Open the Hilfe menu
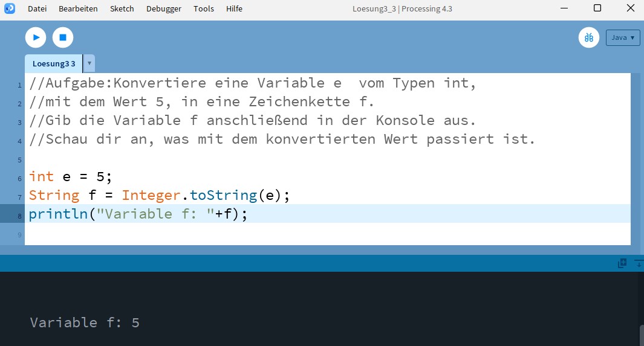644x346 pixels. coord(234,8)
